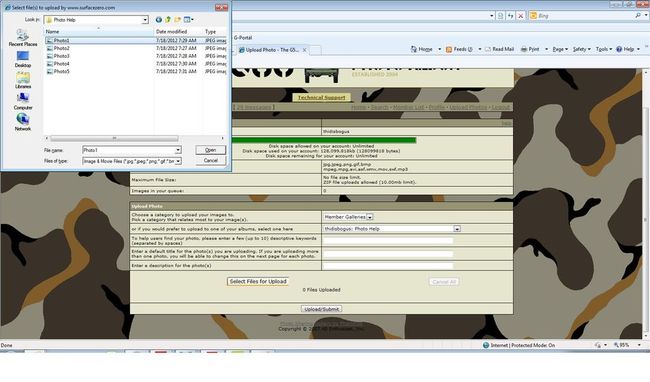The image size is (650, 382).
Task: Click the back arrow icon in file dialog
Action: tap(158, 19)
